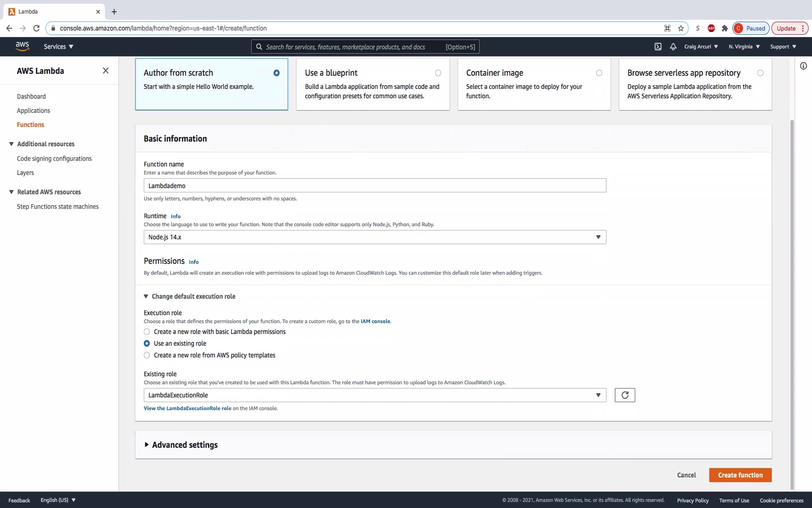This screenshot has width=812, height=508.
Task: Open Code signing configurations
Action: [55, 159]
